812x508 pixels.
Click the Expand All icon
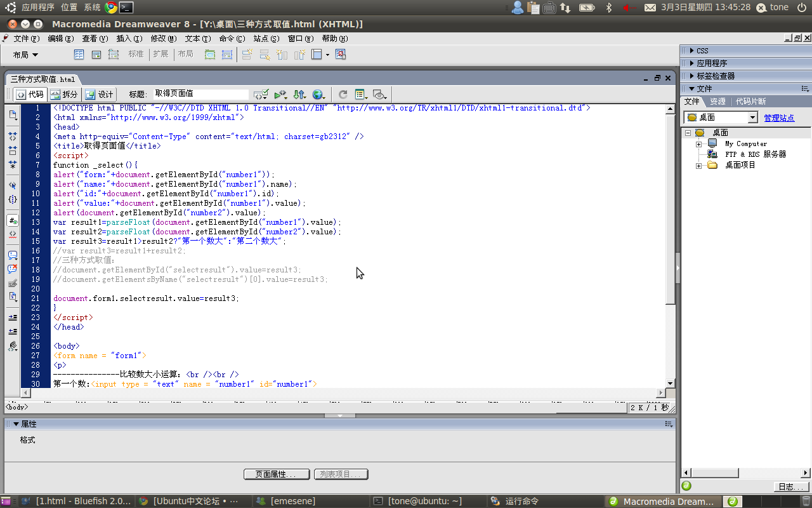[x=13, y=164]
